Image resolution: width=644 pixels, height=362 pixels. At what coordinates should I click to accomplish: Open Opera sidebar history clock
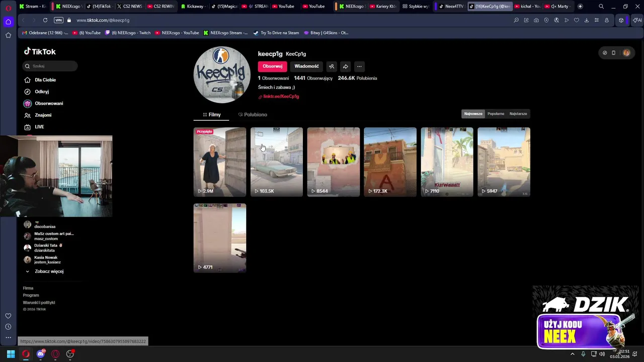pos(8,327)
